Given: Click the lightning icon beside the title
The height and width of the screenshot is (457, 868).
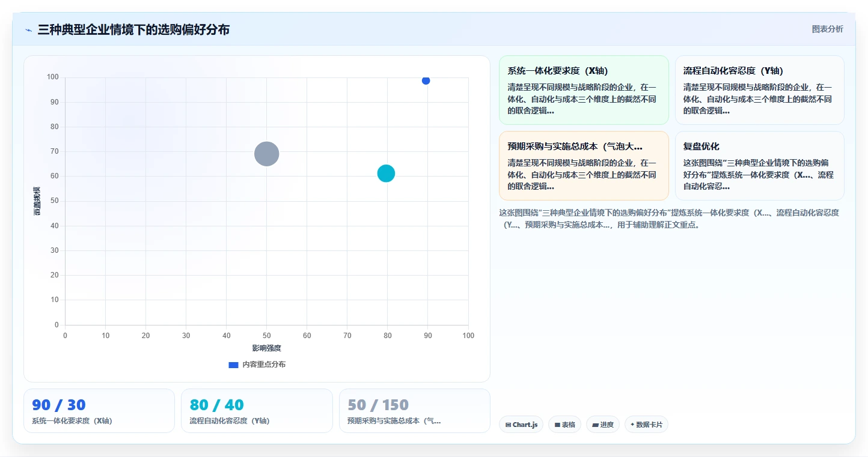Looking at the screenshot, I should point(29,30).
